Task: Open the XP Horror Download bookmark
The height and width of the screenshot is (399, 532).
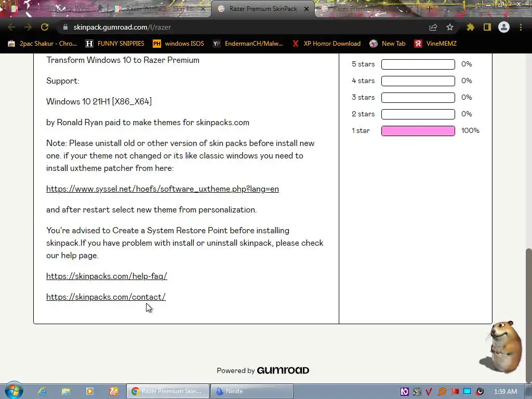Action: coord(326,44)
